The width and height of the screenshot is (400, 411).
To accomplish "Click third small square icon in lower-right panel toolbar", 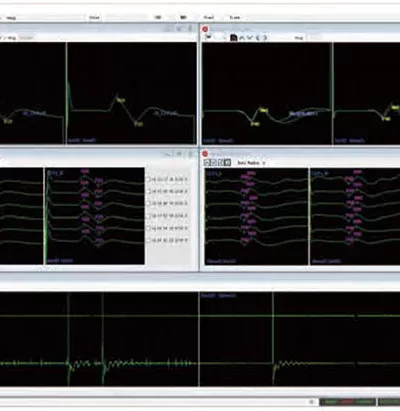I will point(220,163).
